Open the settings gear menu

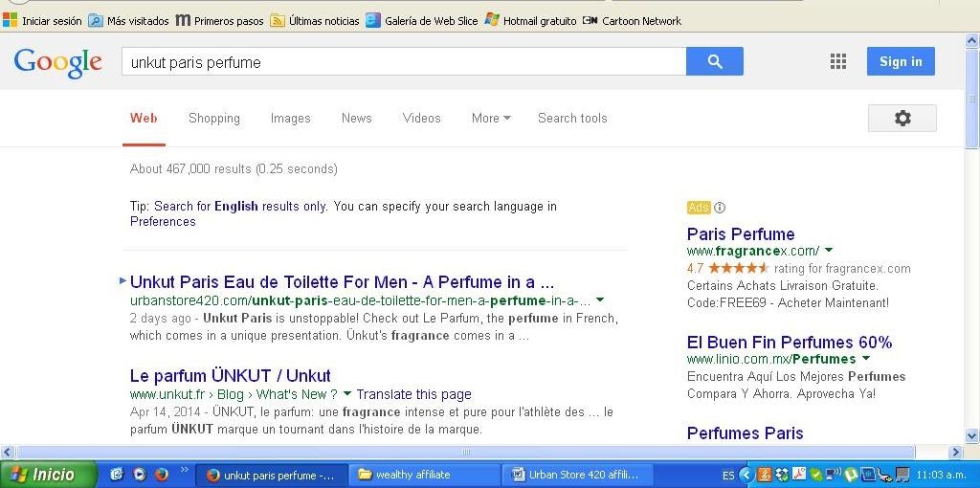[902, 118]
